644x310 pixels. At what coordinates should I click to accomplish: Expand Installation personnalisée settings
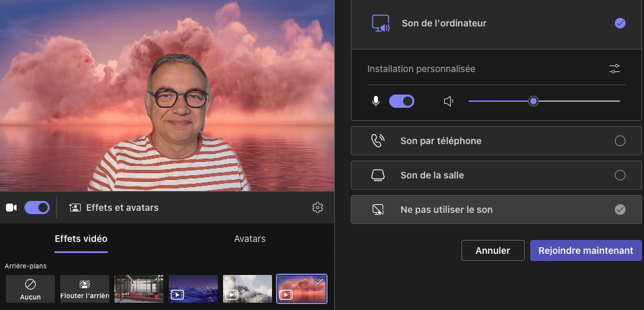pyautogui.click(x=422, y=69)
